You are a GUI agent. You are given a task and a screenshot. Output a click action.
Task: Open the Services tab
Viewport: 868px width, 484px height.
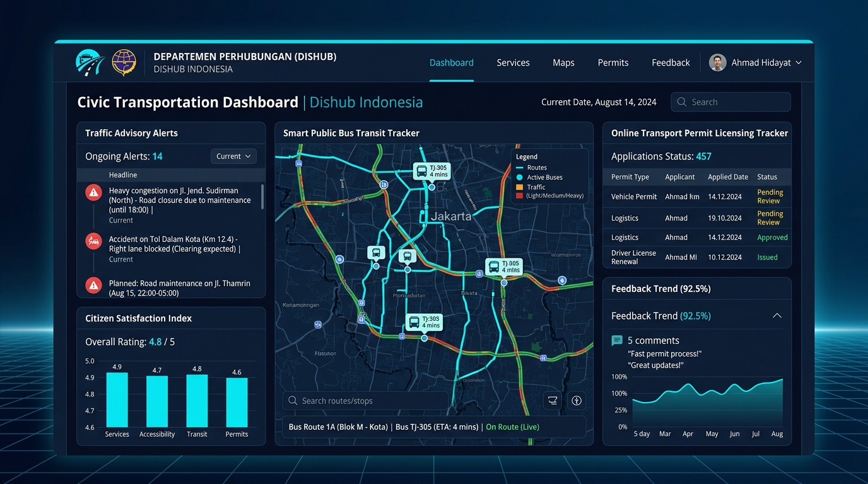pos(513,62)
